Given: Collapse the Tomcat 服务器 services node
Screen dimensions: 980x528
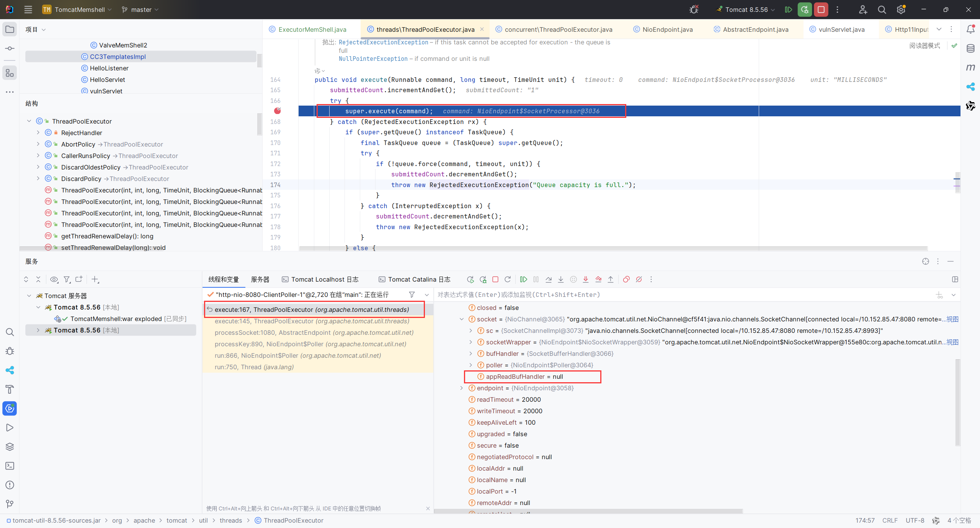Looking at the screenshot, I should point(29,296).
